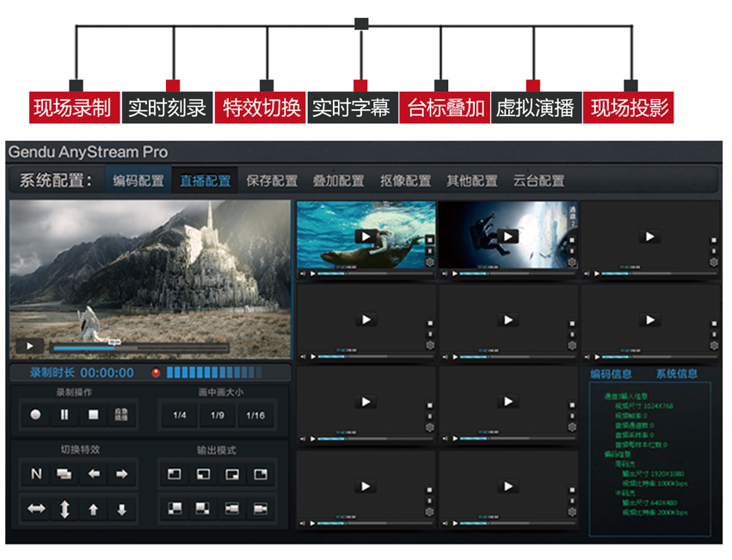Click the 1024X768 video size text
The width and height of the screenshot is (732, 560).
click(659, 406)
